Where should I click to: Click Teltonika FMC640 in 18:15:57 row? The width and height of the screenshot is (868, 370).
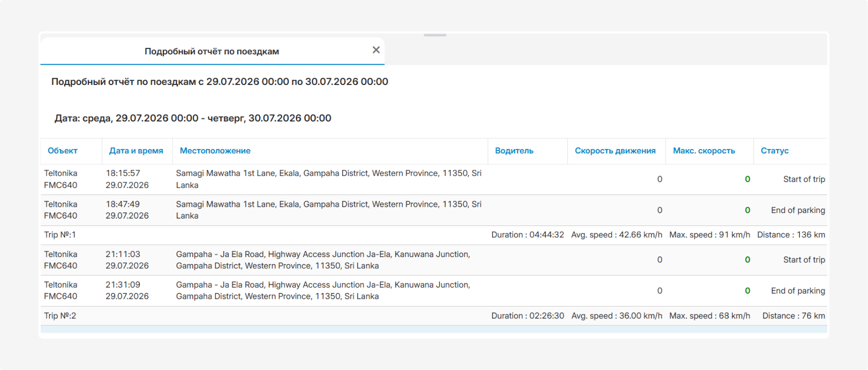click(x=61, y=179)
